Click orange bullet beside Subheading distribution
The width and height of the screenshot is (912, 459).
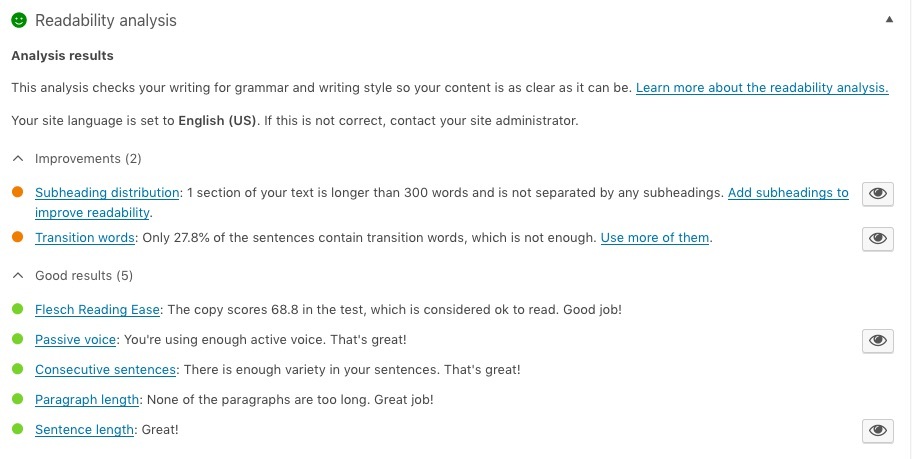tap(17, 192)
